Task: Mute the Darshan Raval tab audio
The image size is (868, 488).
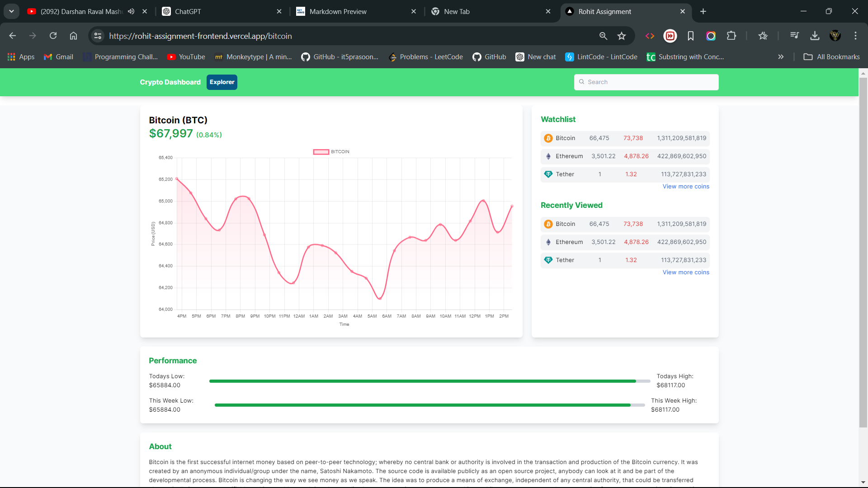Action: pyautogui.click(x=131, y=11)
